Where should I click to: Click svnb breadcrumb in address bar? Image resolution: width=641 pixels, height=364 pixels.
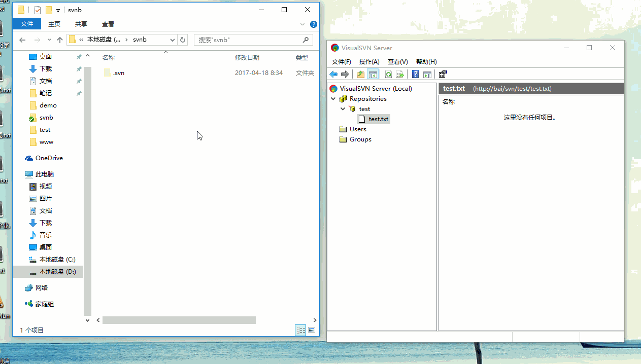tap(140, 40)
